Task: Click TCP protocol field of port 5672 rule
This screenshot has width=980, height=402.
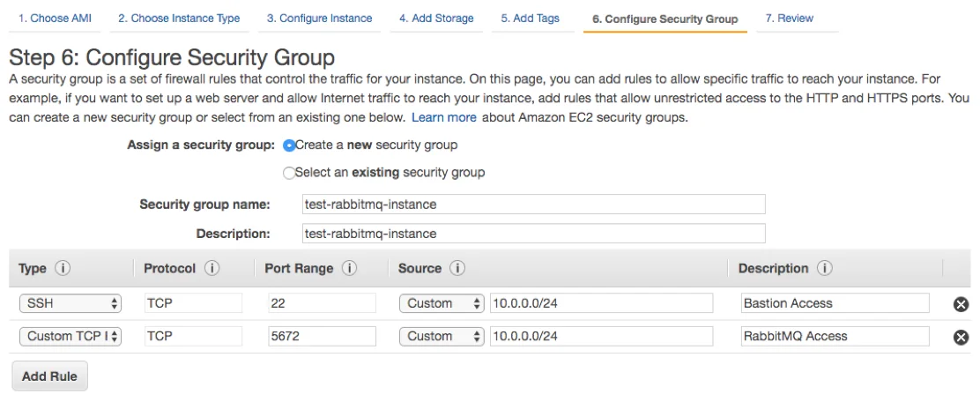Action: click(x=193, y=336)
